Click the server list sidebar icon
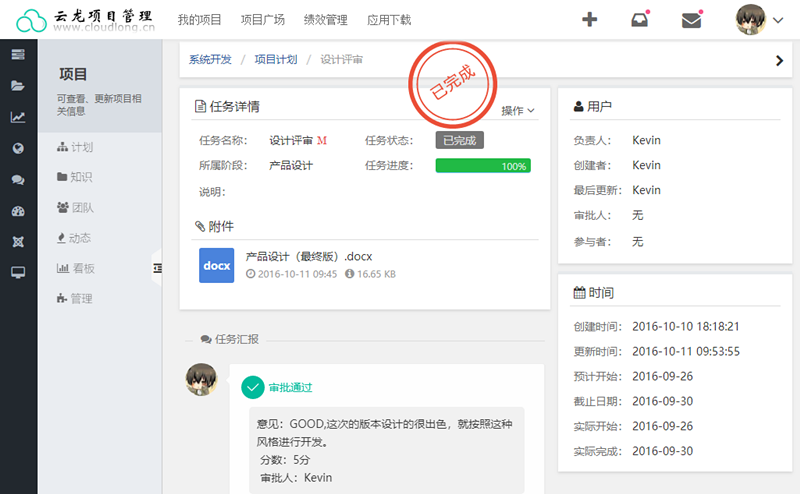This screenshot has width=800, height=494. click(x=18, y=54)
